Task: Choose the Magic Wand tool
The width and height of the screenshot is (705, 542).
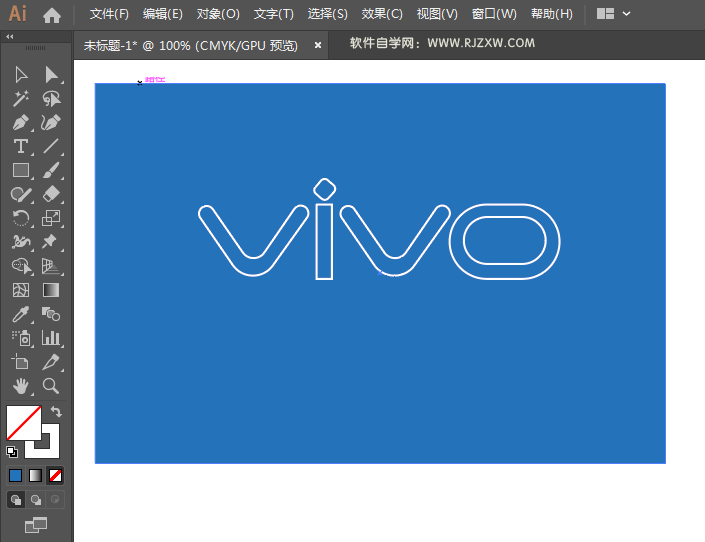Action: [x=21, y=99]
